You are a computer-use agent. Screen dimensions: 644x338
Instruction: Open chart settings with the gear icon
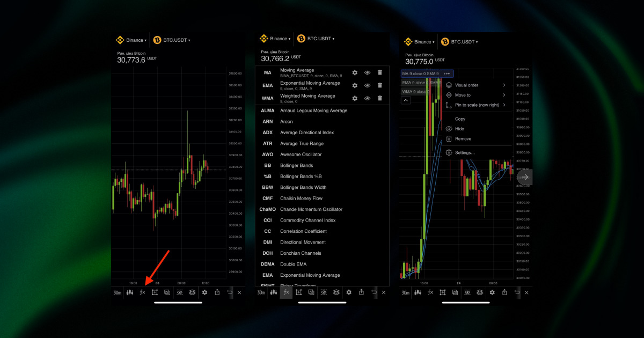click(205, 292)
